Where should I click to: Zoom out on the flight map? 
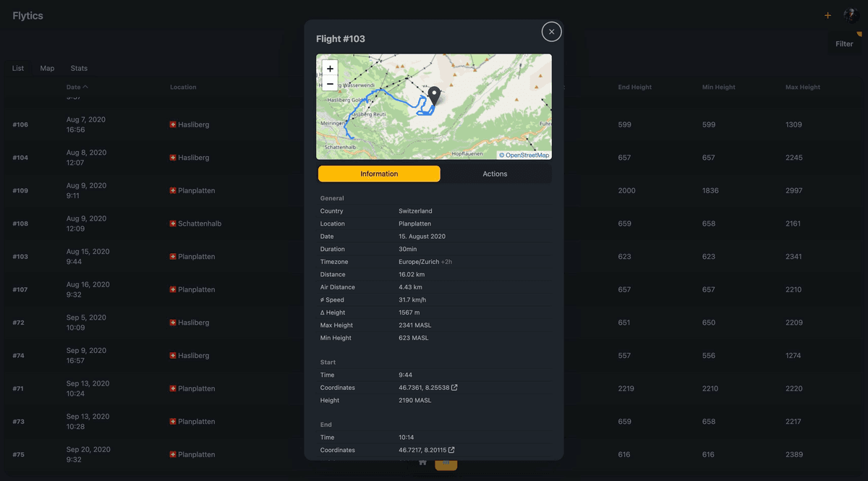pyautogui.click(x=330, y=84)
